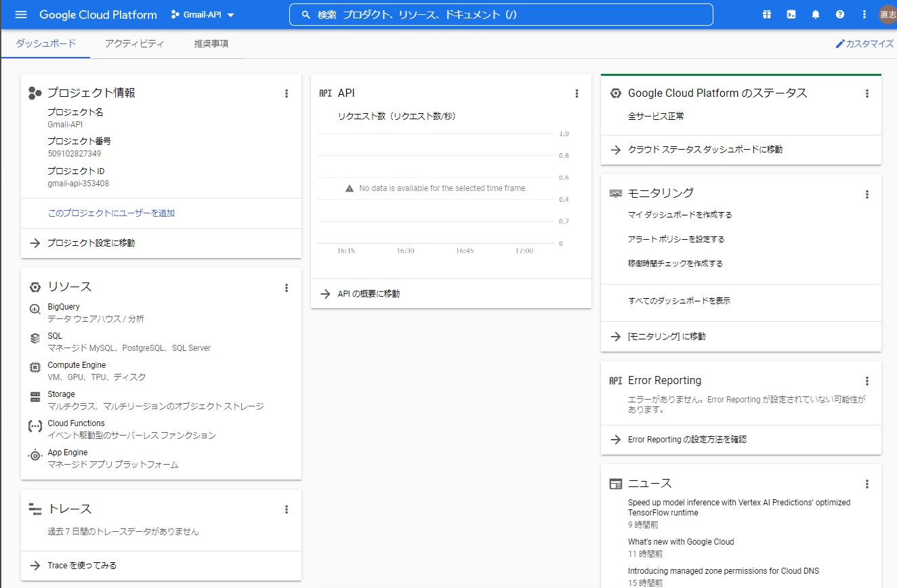Open the リソース card options menu
This screenshot has height=588, width=897.
click(x=287, y=288)
